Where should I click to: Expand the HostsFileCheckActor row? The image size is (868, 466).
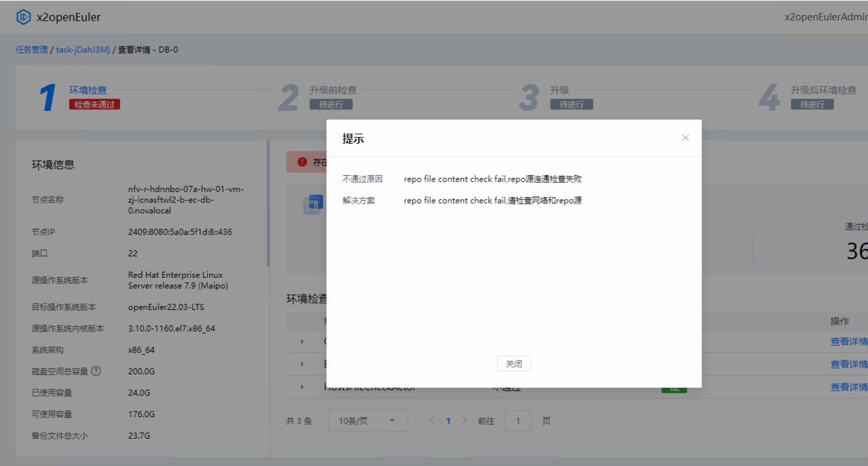click(x=302, y=387)
